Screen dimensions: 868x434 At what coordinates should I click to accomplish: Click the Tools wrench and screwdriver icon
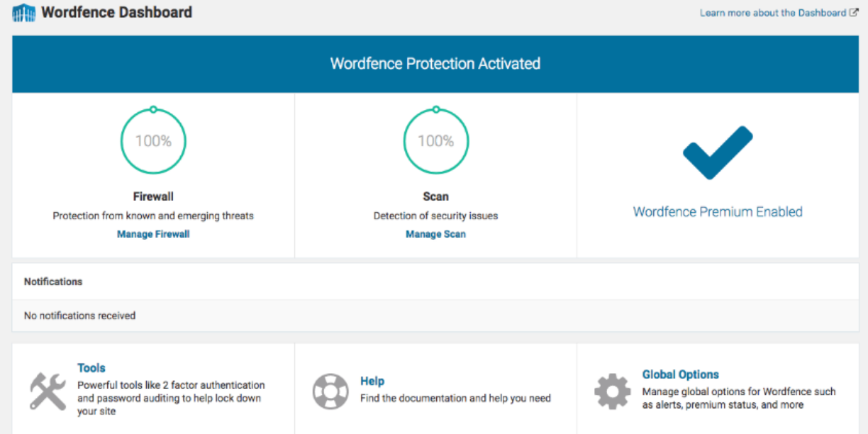[48, 391]
